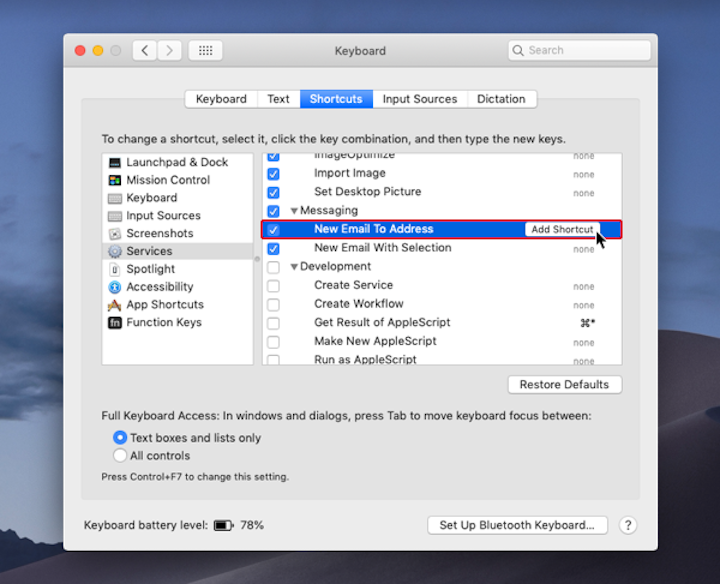Select Mission Control label in sidebar
The image size is (720, 584).
pyautogui.click(x=168, y=180)
